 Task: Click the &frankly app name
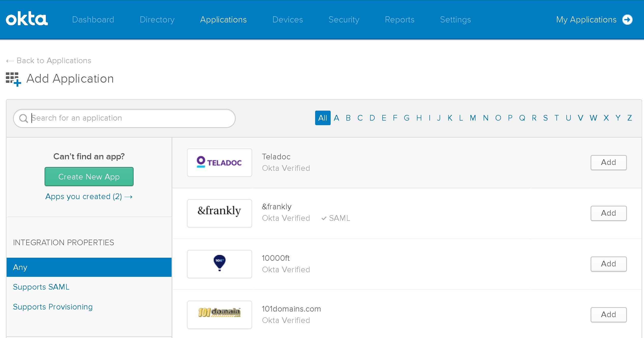(277, 207)
